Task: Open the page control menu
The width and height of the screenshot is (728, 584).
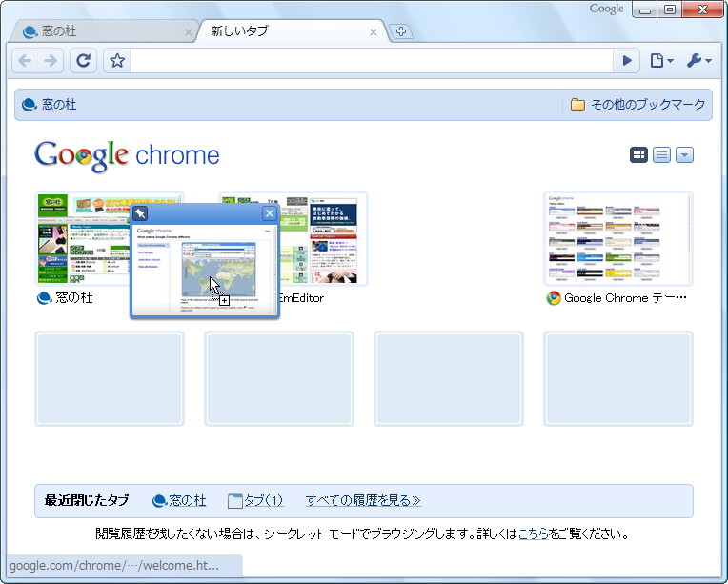Action: [x=661, y=60]
